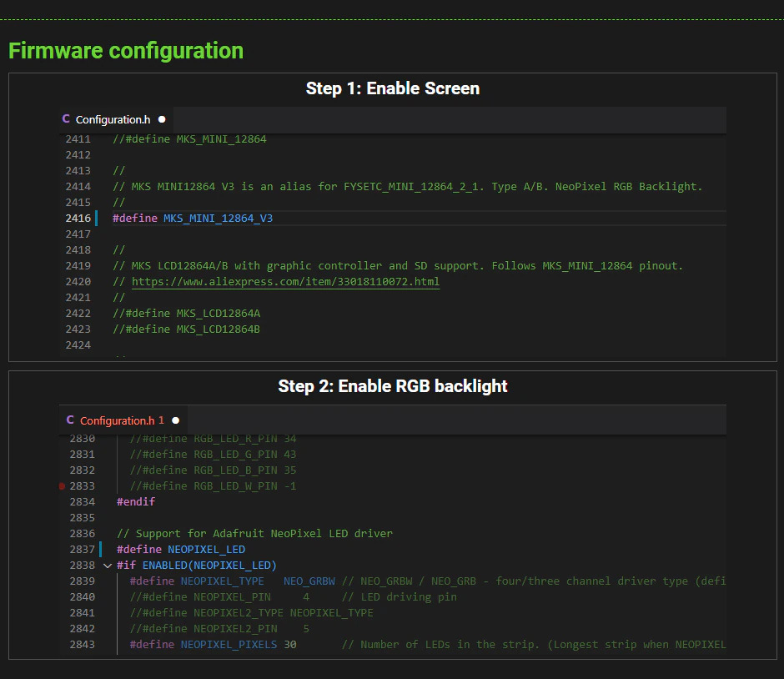Click line number 2422

(x=78, y=313)
